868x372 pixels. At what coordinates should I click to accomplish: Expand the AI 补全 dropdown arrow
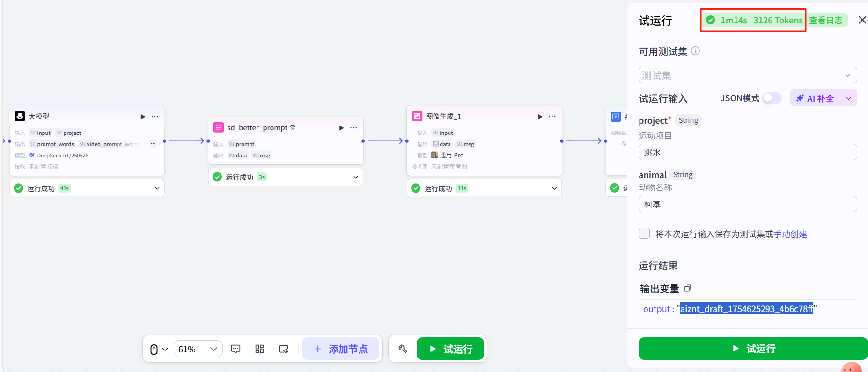(x=848, y=98)
